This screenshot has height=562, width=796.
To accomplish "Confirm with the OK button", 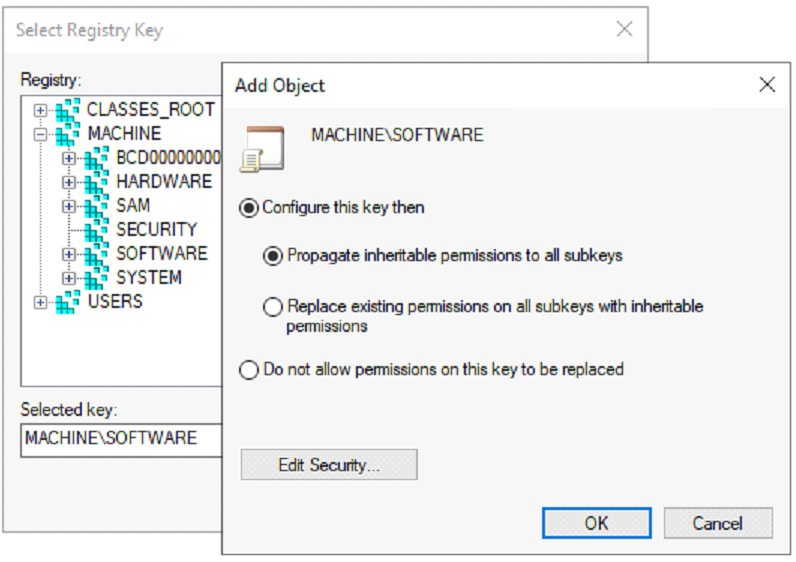I will click(x=596, y=523).
